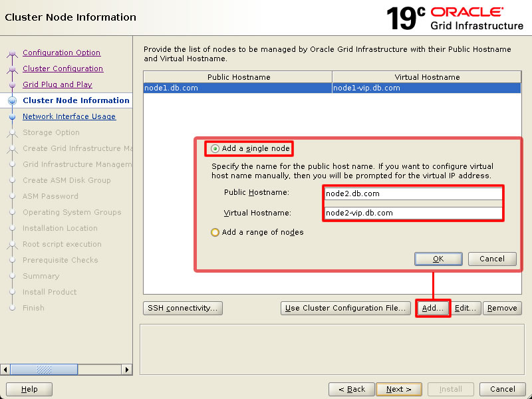This screenshot has width=532, height=399.
Task: Click the Public Hostname column header
Action: 238,77
